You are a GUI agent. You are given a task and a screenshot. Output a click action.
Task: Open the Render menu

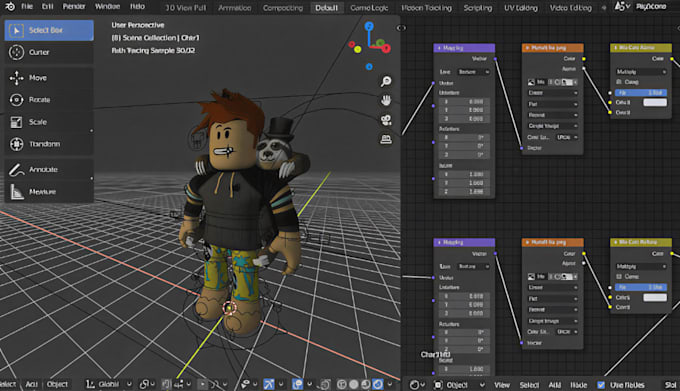pos(74,7)
